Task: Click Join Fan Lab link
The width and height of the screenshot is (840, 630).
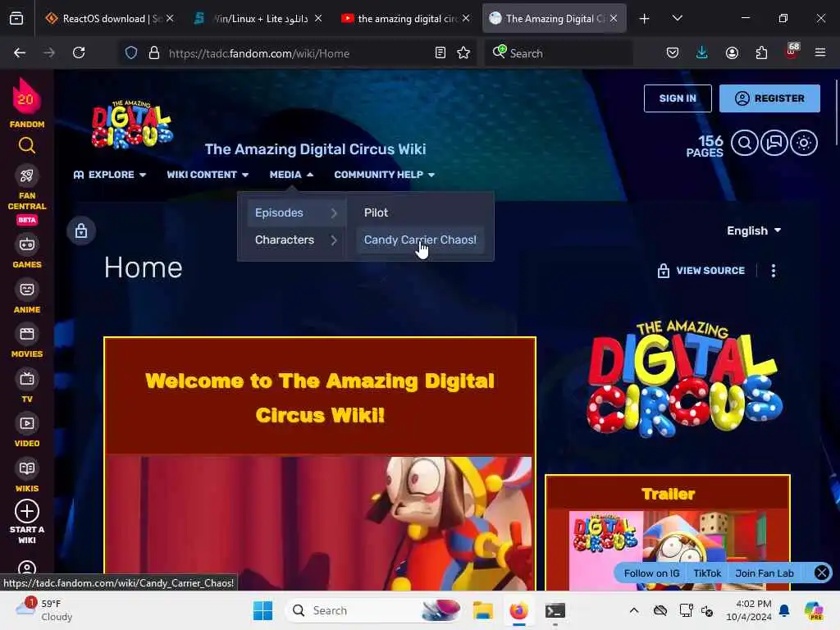Action: [765, 573]
